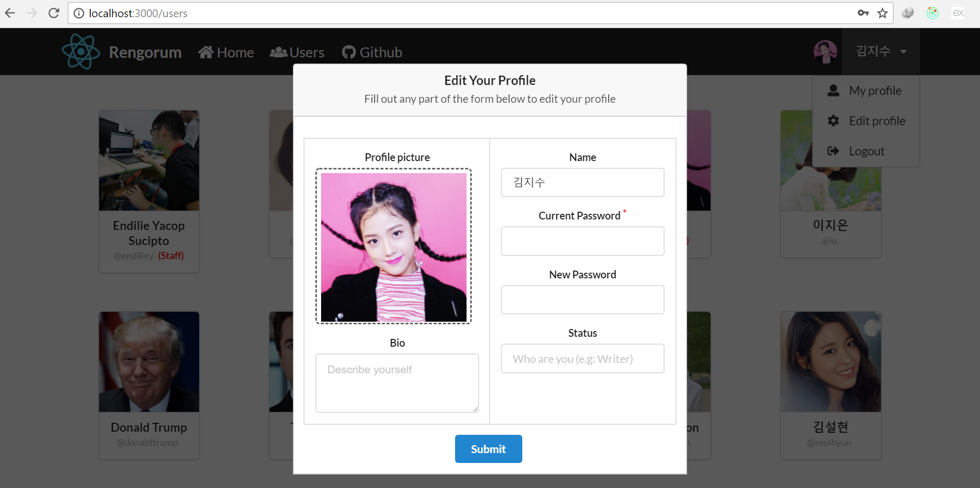Bookmark this page with the star icon
The width and height of the screenshot is (980, 488).
(x=883, y=13)
